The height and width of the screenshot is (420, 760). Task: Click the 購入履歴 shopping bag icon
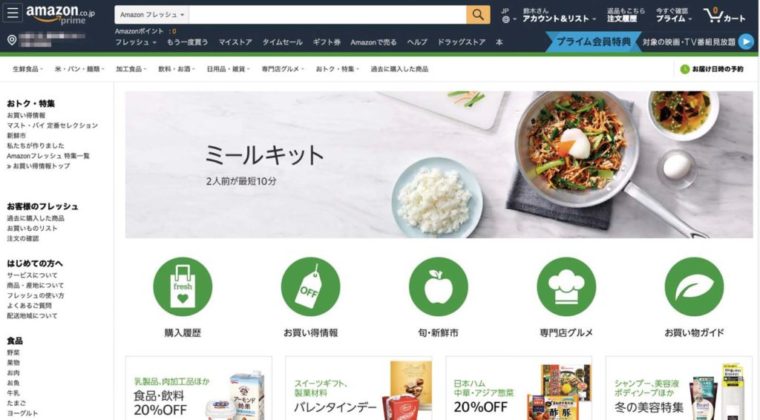point(182,286)
